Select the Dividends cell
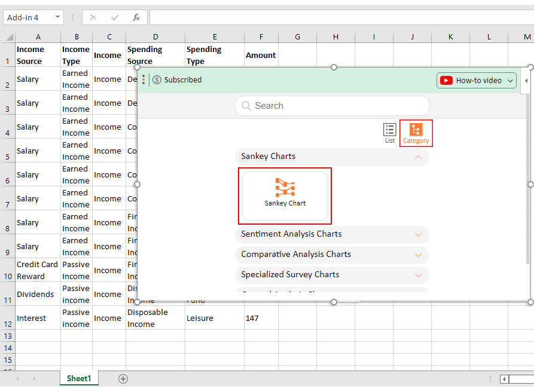 coord(38,294)
